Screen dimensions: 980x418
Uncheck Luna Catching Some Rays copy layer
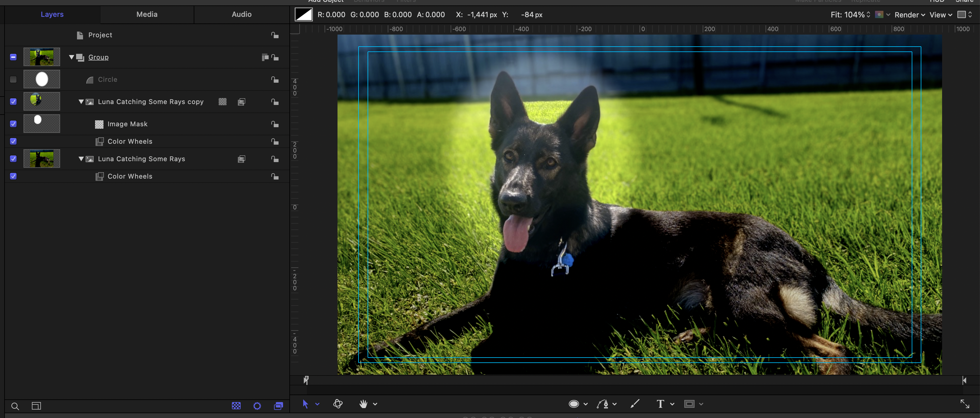[13, 102]
